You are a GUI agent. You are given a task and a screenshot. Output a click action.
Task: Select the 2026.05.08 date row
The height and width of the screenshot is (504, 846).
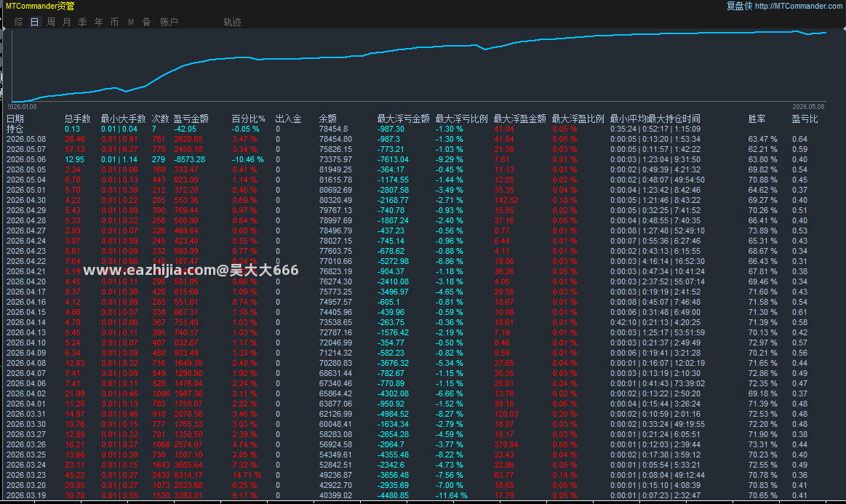pos(26,139)
